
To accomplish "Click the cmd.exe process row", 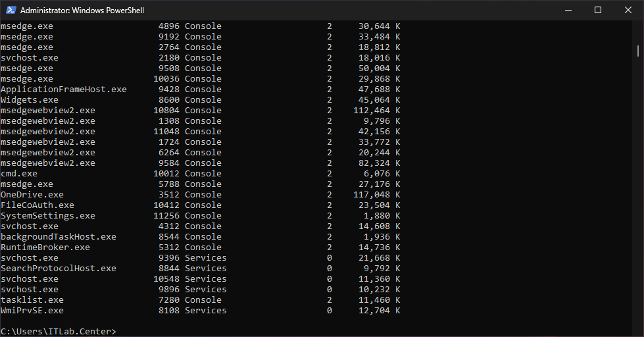I will (19, 174).
